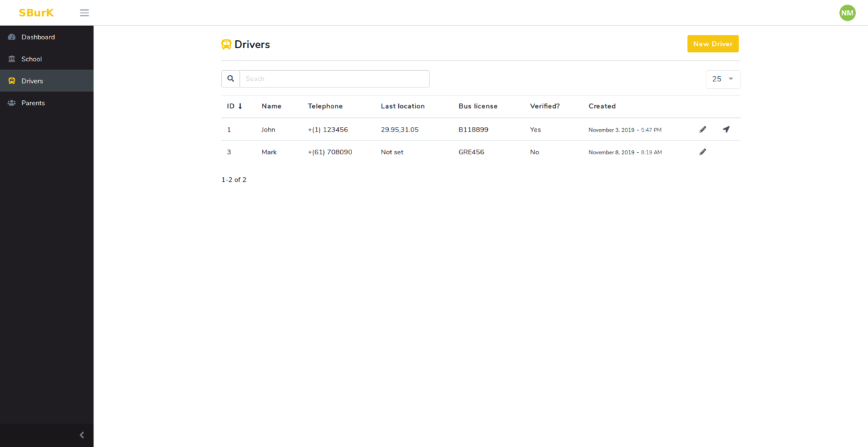The width and height of the screenshot is (868, 447).
Task: Edit driver Mark using the pencil icon
Action: coord(702,152)
